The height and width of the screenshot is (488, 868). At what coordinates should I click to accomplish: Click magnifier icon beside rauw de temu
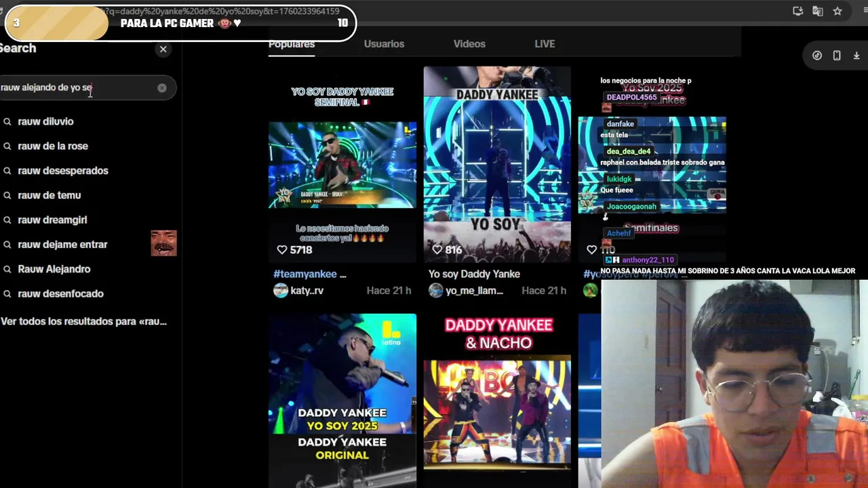(x=7, y=195)
